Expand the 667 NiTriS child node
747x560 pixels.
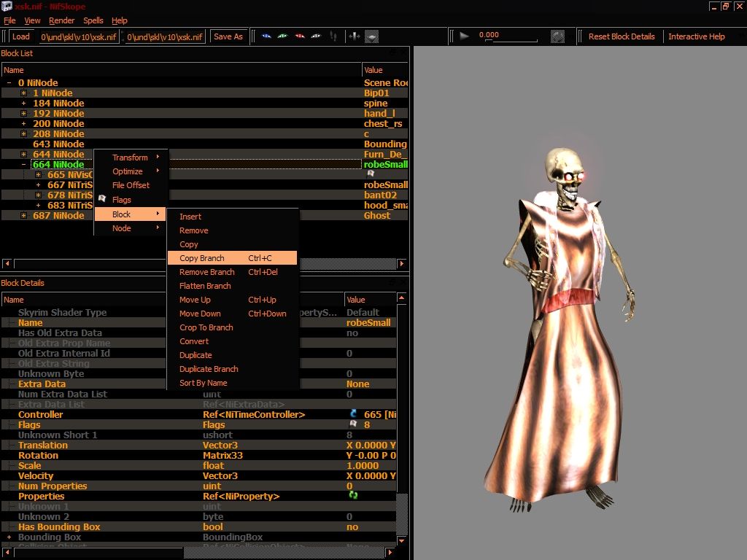38,184
